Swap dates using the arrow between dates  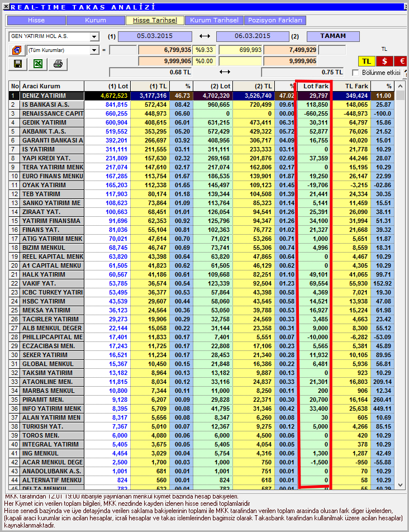coord(204,36)
